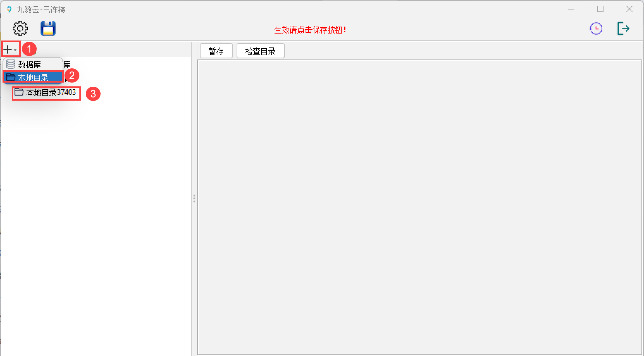The image size is (644, 356).
Task: Click the blue floppy disk save icon
Action: pos(48,28)
